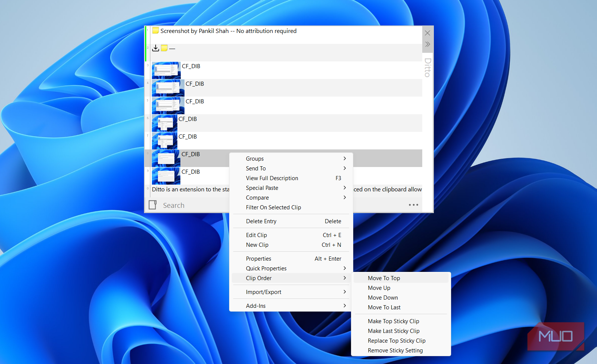
Task: Choose Move Up in the submenu
Action: coord(401,288)
